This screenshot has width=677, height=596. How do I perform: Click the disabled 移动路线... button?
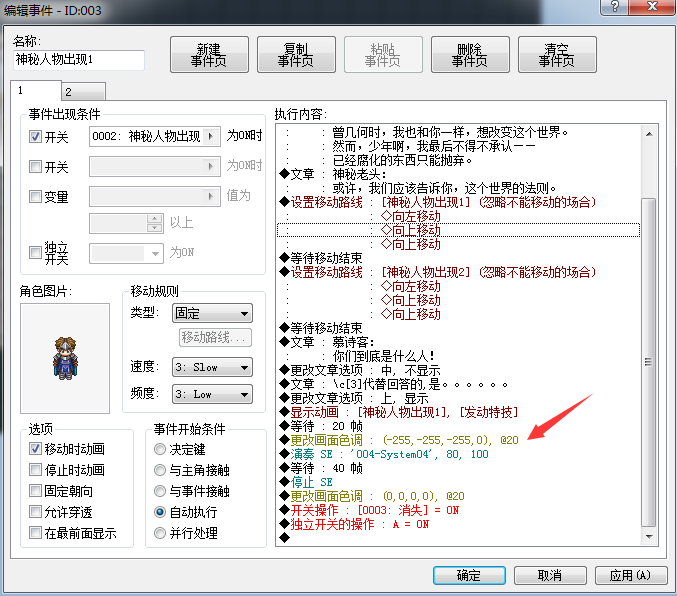[215, 337]
